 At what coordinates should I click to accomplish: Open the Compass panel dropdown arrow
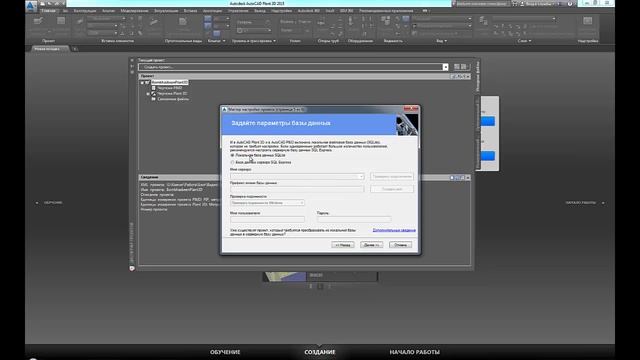tap(224, 41)
